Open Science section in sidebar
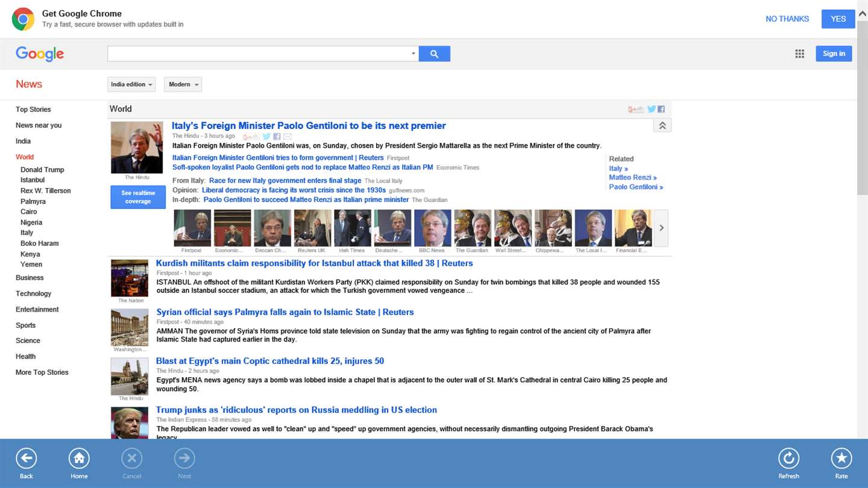Viewport: 868px width, 488px height. pos(28,340)
